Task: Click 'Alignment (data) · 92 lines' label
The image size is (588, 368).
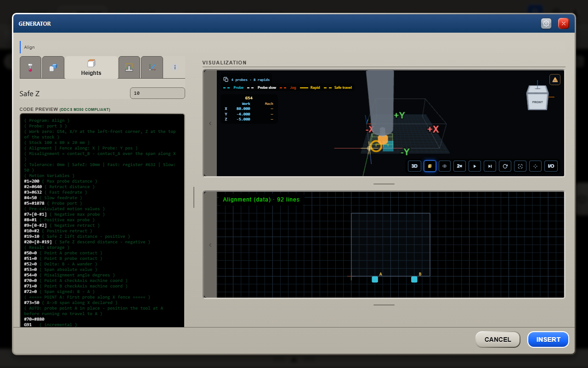Action: (x=261, y=200)
